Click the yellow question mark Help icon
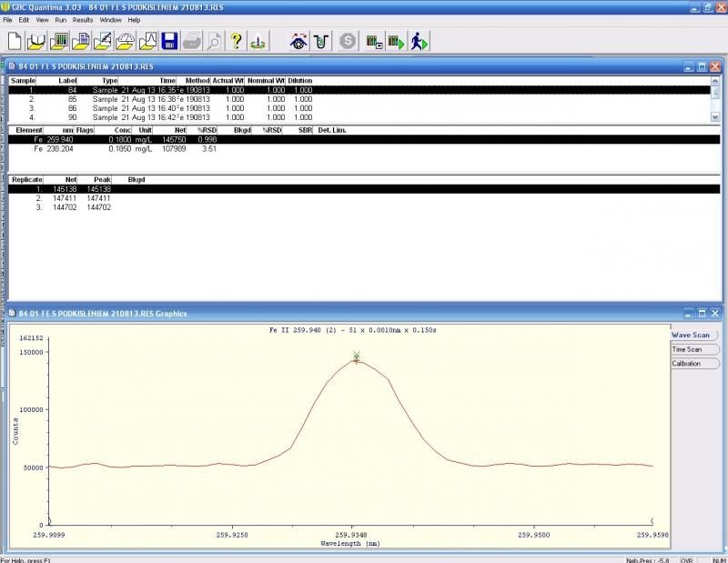The image size is (728, 563). (237, 41)
